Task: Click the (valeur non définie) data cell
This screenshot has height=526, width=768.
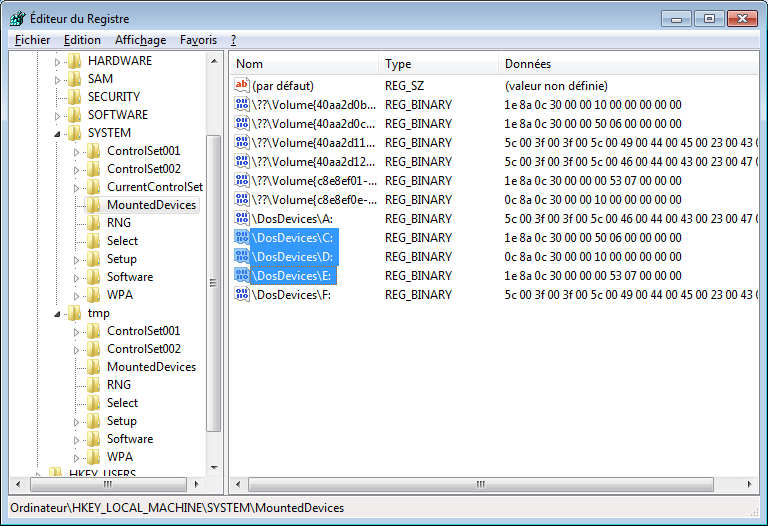Action: [x=556, y=86]
